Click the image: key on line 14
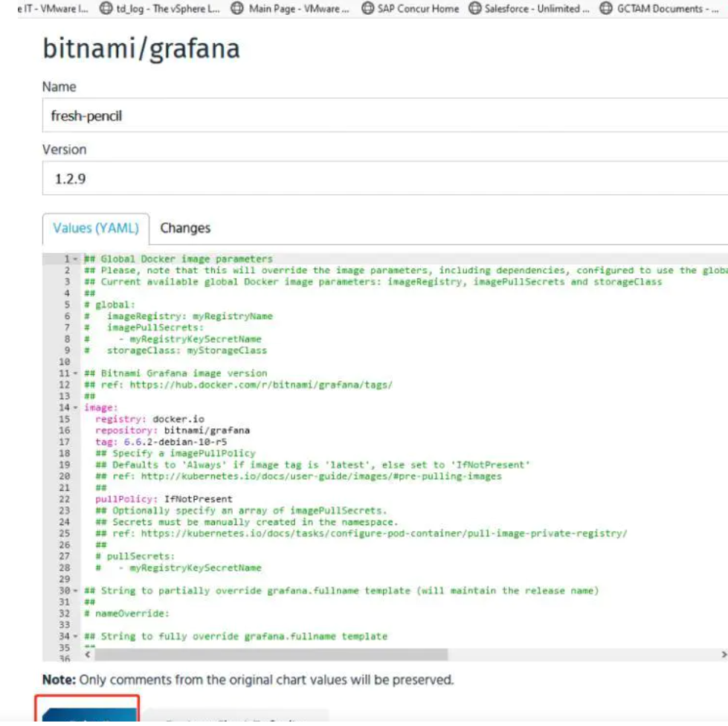 [x=100, y=408]
